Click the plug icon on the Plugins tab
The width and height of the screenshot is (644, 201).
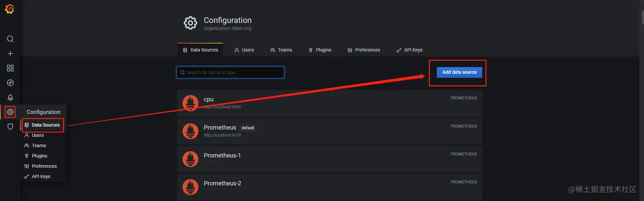pos(311,50)
